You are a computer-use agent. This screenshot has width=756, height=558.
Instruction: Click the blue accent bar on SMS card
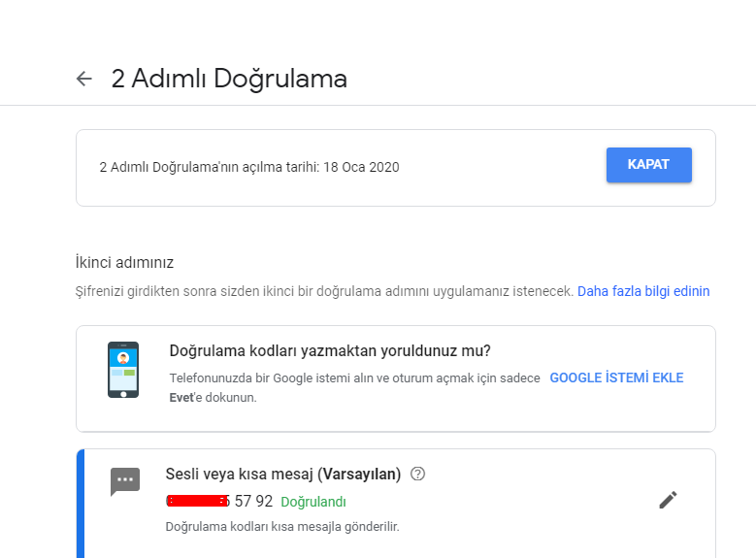tap(81, 504)
